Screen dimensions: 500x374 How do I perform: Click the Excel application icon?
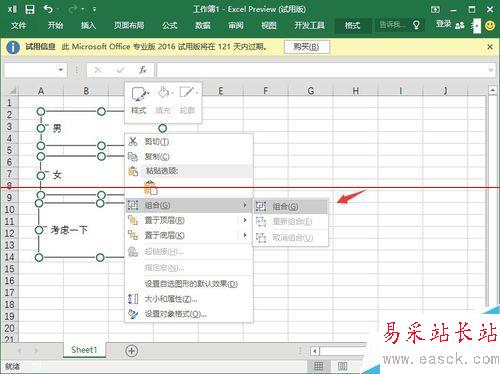12,9
